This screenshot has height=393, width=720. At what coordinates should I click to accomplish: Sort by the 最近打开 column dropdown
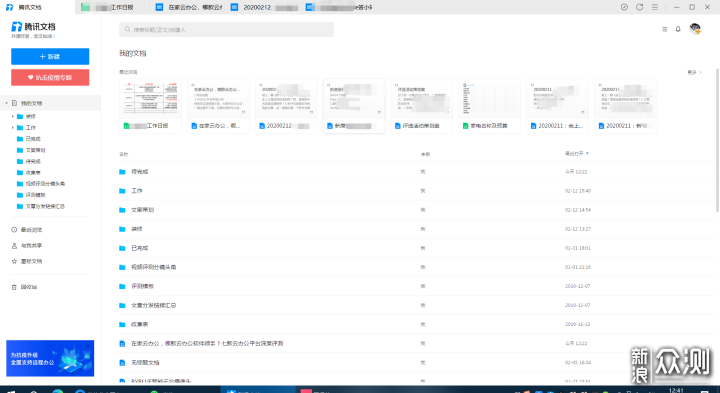tap(577, 153)
